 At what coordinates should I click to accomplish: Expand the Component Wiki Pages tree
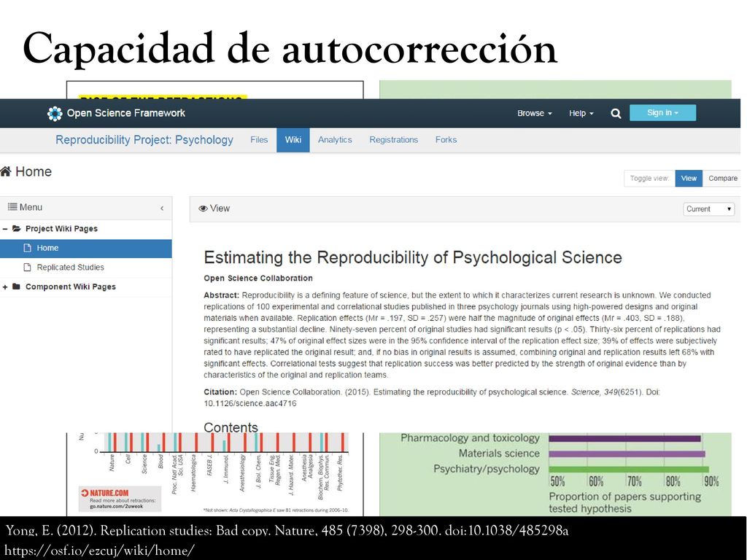pos(5,287)
